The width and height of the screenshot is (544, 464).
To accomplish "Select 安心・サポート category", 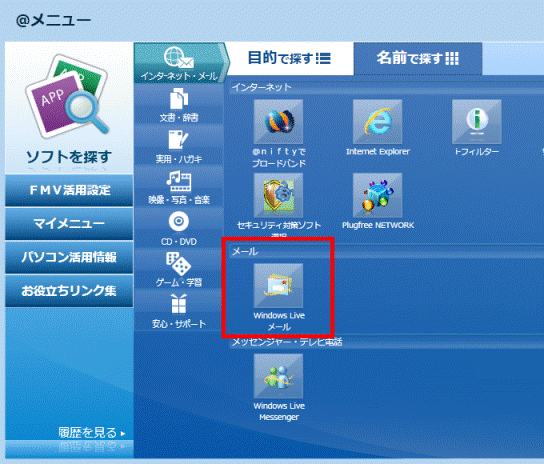I will tap(179, 310).
